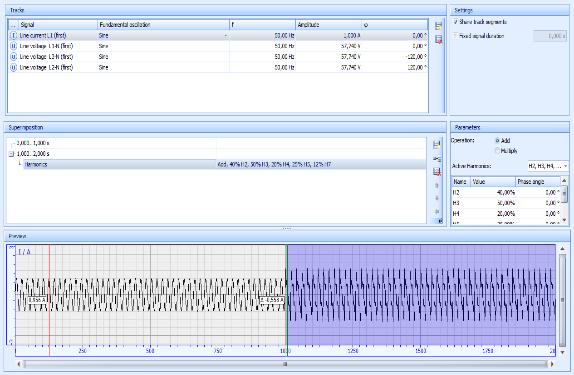Select the Add operator radio button
Viewport: 574px width, 375px height.
click(497, 140)
